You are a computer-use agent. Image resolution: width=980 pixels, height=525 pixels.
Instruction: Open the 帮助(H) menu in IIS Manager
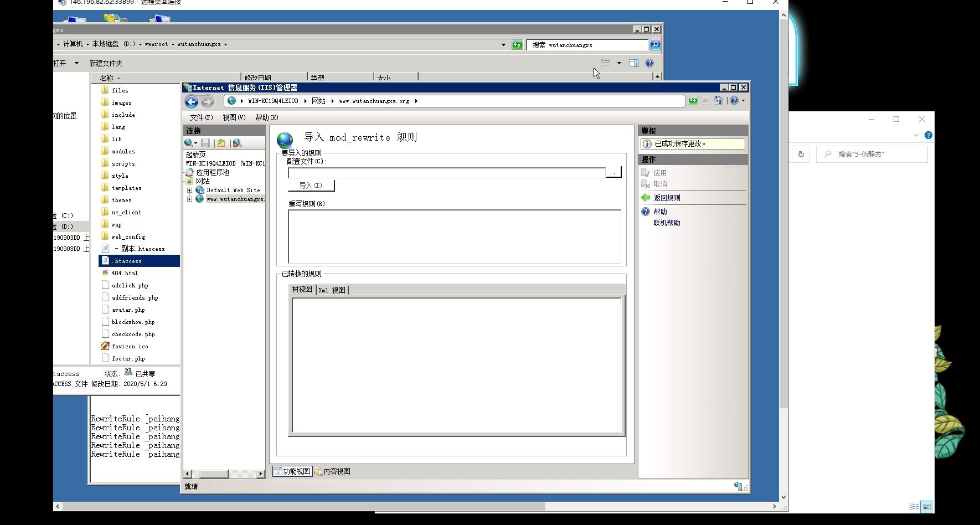coord(267,117)
